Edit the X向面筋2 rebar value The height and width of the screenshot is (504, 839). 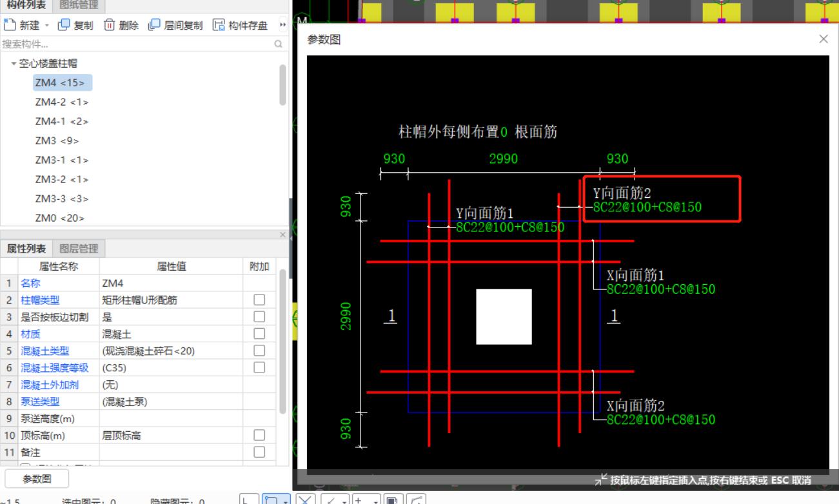coord(660,420)
